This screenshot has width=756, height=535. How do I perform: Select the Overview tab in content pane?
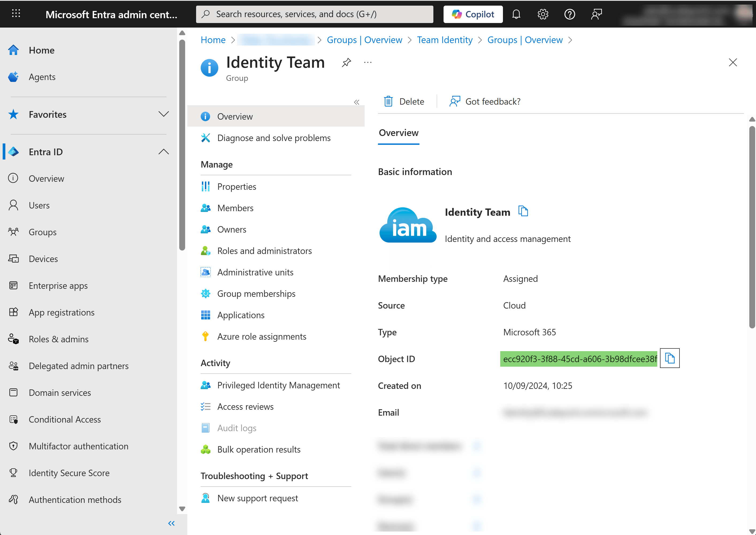pos(398,133)
